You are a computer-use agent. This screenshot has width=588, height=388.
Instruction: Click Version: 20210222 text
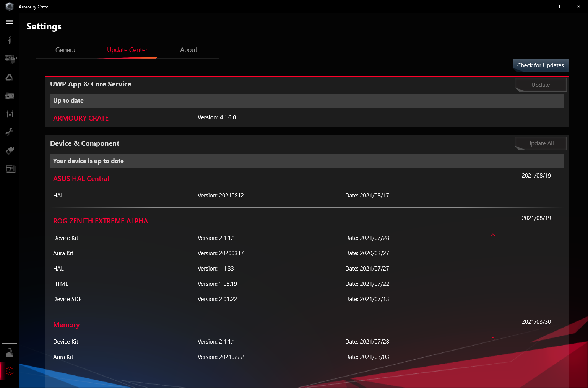click(x=221, y=357)
